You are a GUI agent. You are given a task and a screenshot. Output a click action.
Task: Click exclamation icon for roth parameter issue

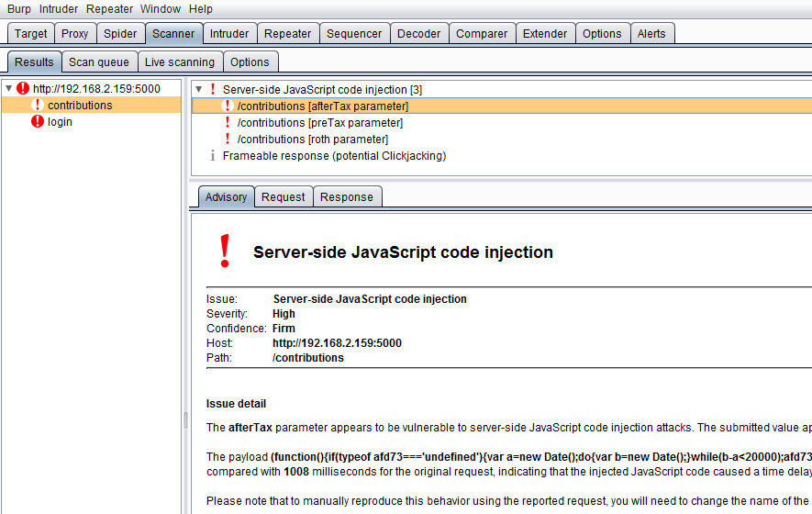pyautogui.click(x=228, y=140)
